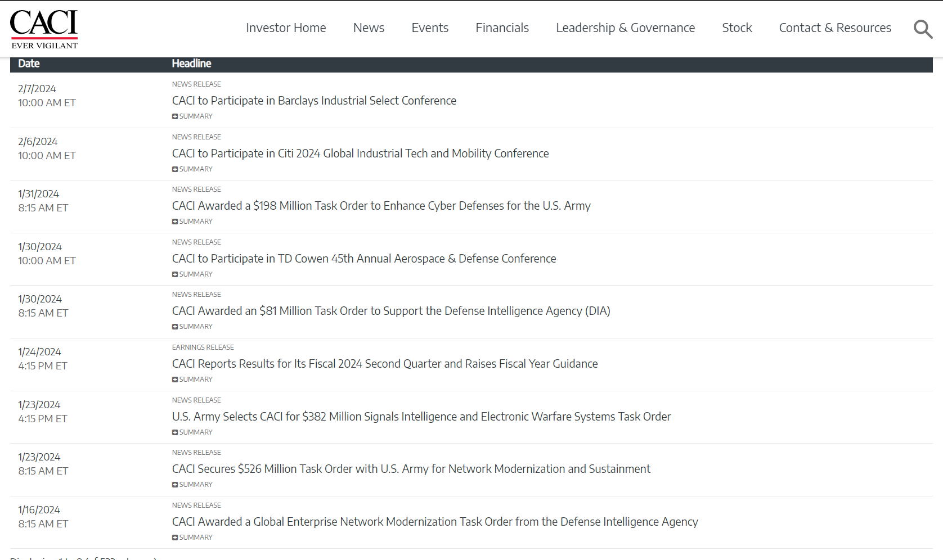Open the News menu item
The height and width of the screenshot is (560, 943).
(x=369, y=28)
